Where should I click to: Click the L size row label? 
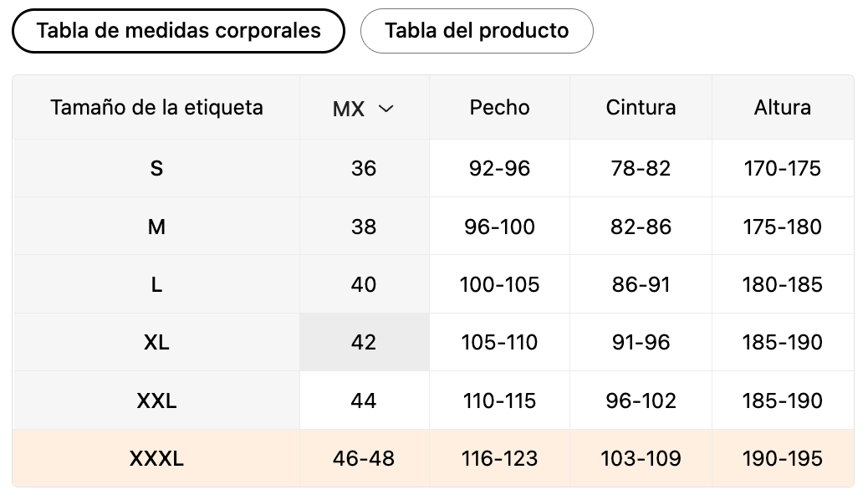coord(156,284)
